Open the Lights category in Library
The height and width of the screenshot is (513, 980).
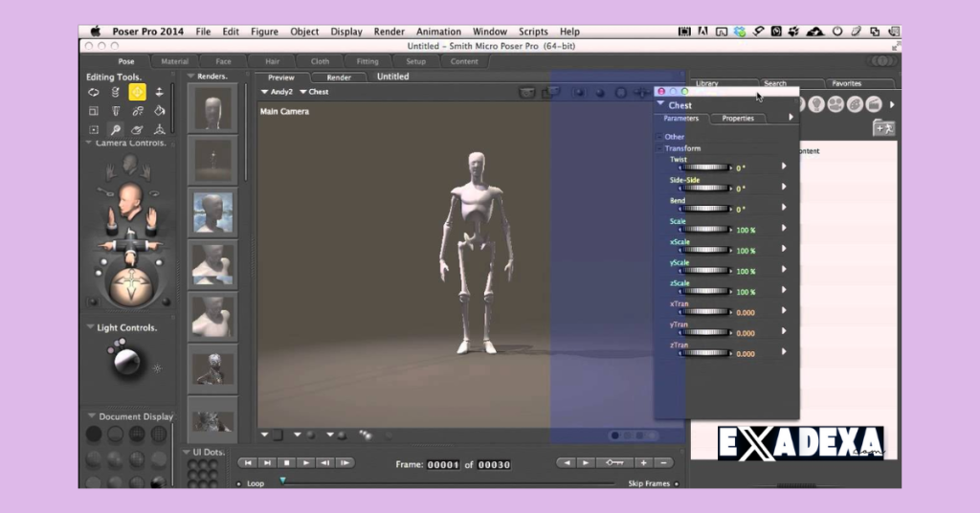(815, 105)
